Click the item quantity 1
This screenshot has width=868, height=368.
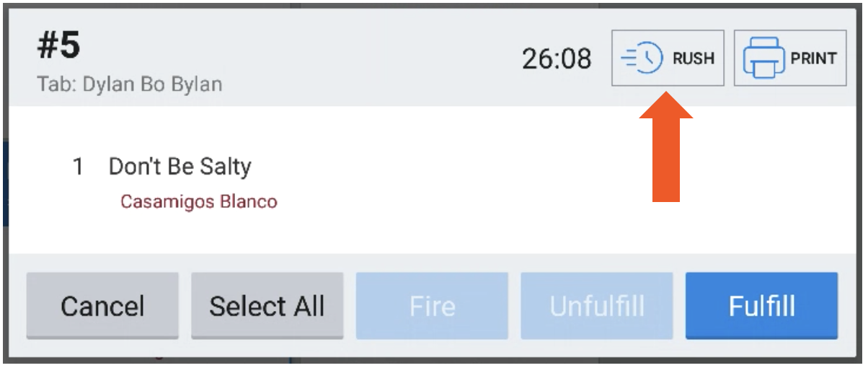(x=79, y=167)
